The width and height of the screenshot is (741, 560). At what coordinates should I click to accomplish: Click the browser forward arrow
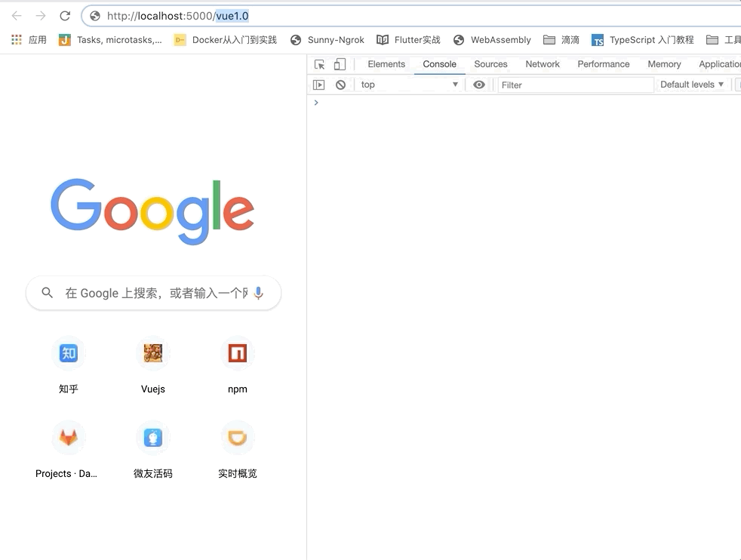[41, 16]
